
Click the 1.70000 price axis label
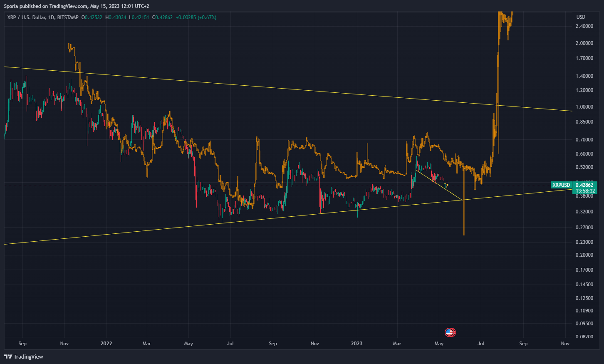[x=584, y=58]
